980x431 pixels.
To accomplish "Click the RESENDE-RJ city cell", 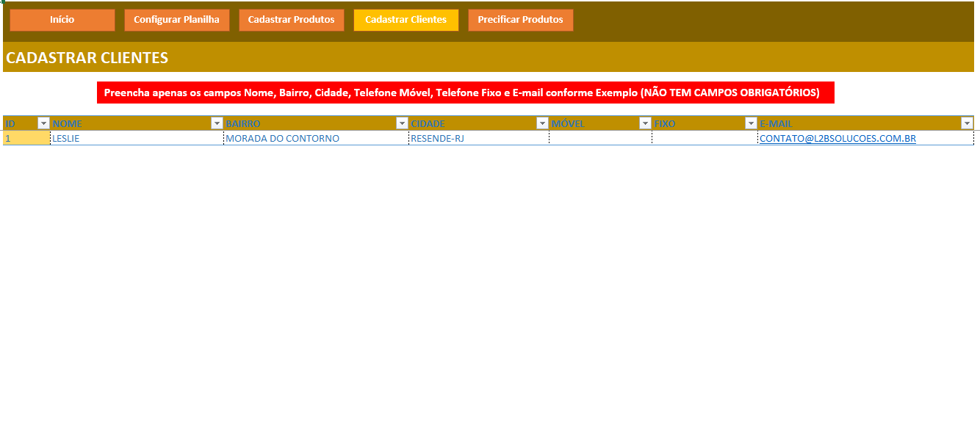I will click(x=479, y=138).
